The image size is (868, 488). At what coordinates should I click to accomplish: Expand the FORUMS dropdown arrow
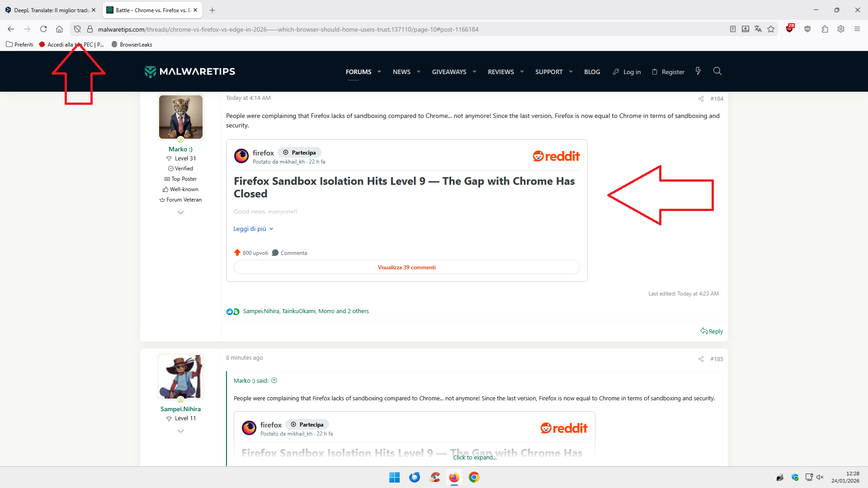[x=379, y=72]
